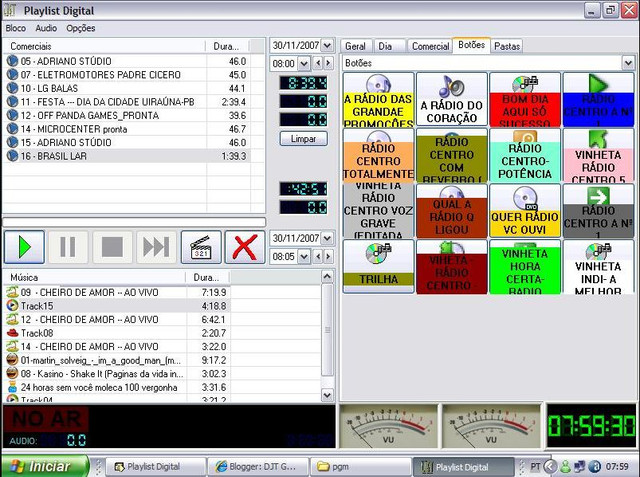
Task: Click Comerciais column header
Action: click(104, 46)
